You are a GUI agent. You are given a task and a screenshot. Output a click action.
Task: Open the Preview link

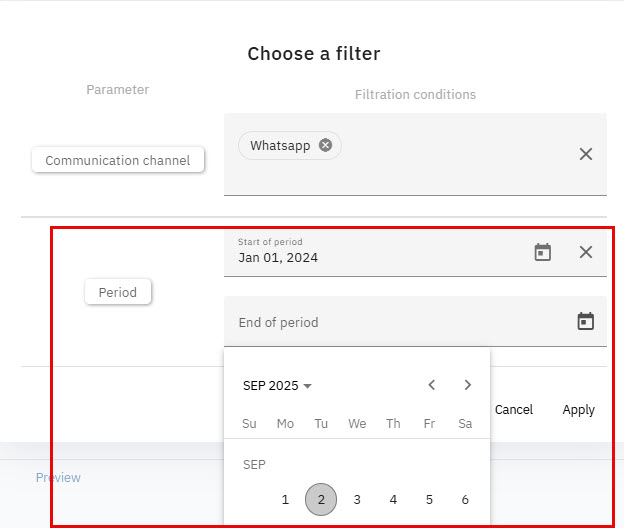(x=58, y=478)
